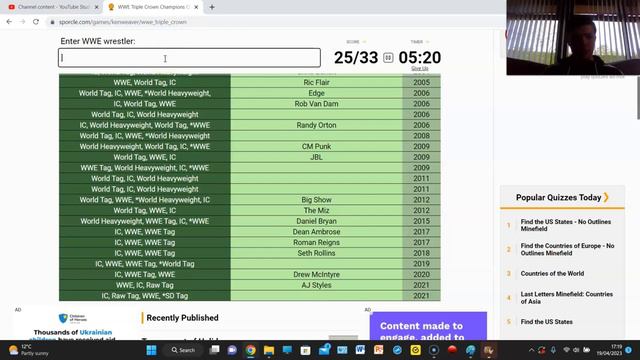640x360 pixels.
Task: Go forward in browser history
Action: pos(22,22)
